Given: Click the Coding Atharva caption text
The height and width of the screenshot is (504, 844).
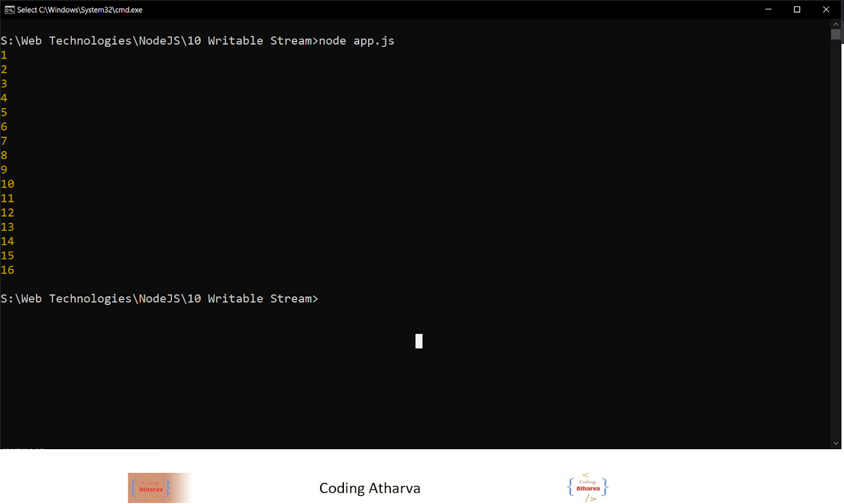Looking at the screenshot, I should click(370, 488).
